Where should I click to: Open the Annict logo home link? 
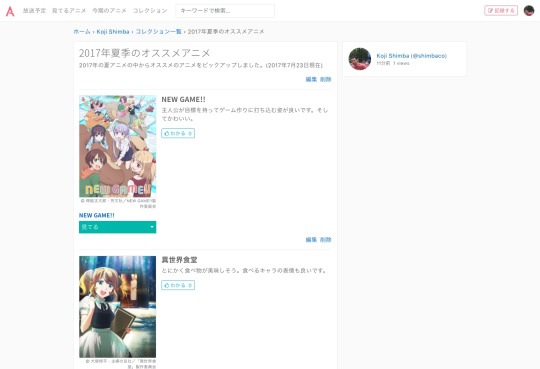(10, 11)
